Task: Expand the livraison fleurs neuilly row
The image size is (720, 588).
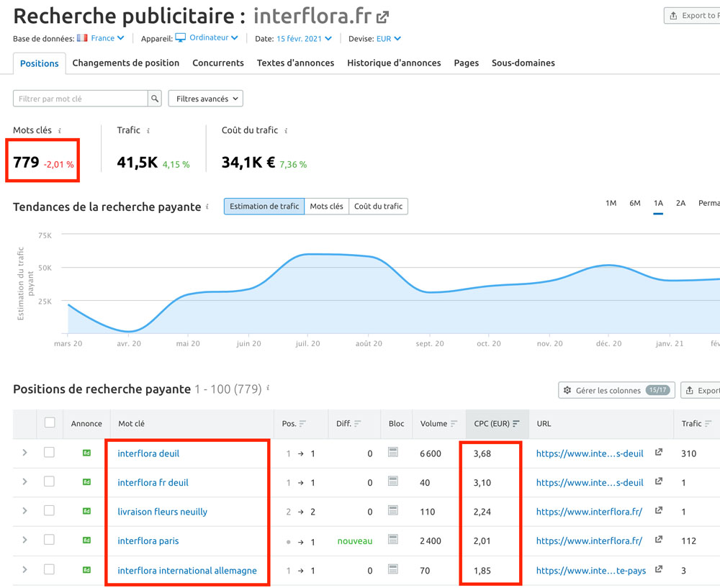Action: 24,511
